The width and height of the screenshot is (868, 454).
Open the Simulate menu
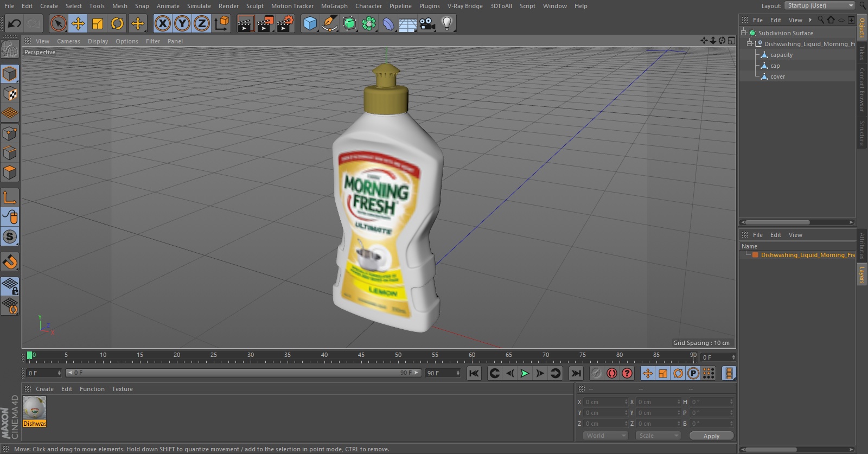click(199, 6)
